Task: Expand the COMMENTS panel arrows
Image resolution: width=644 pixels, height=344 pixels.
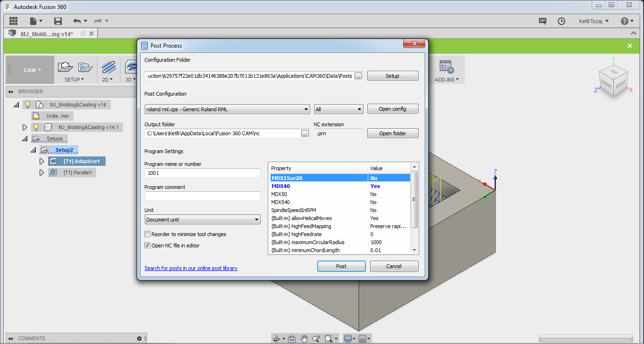Action: [11, 338]
